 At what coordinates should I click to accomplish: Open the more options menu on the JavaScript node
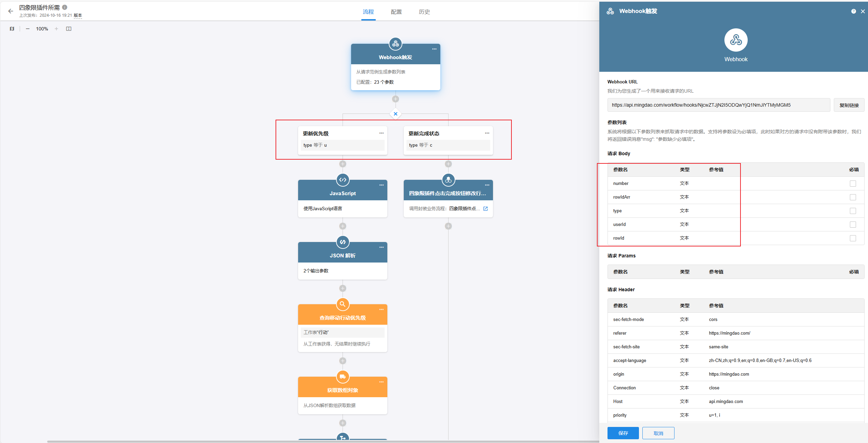click(x=382, y=185)
